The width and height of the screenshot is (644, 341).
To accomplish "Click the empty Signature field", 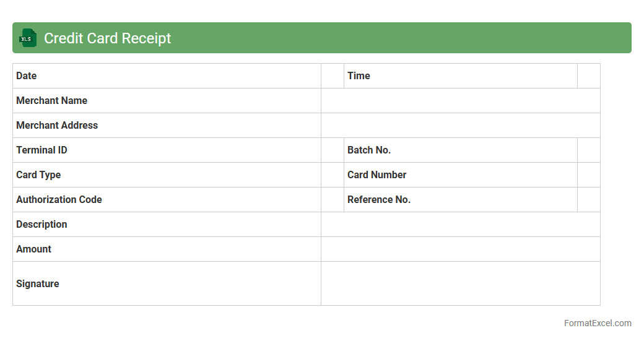I will [460, 283].
